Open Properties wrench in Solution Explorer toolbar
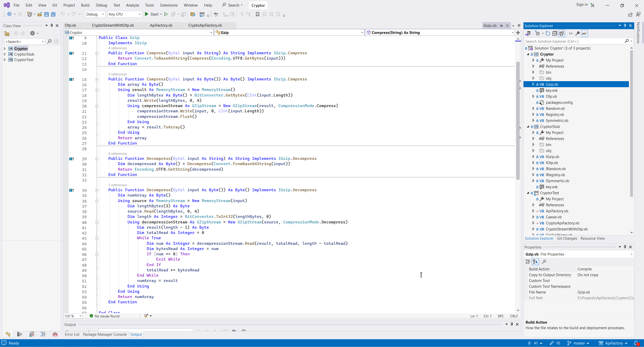 [578, 33]
